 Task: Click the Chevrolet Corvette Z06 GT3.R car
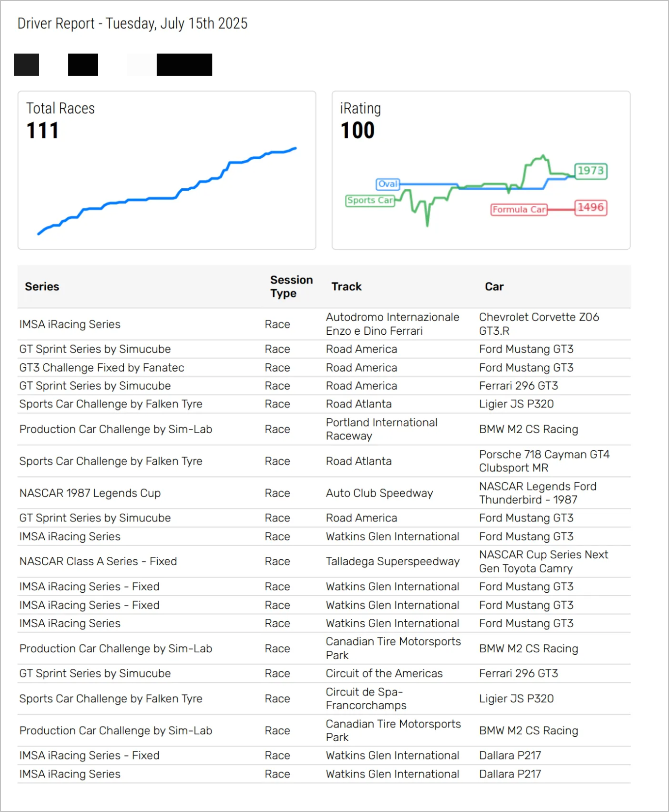click(x=539, y=324)
